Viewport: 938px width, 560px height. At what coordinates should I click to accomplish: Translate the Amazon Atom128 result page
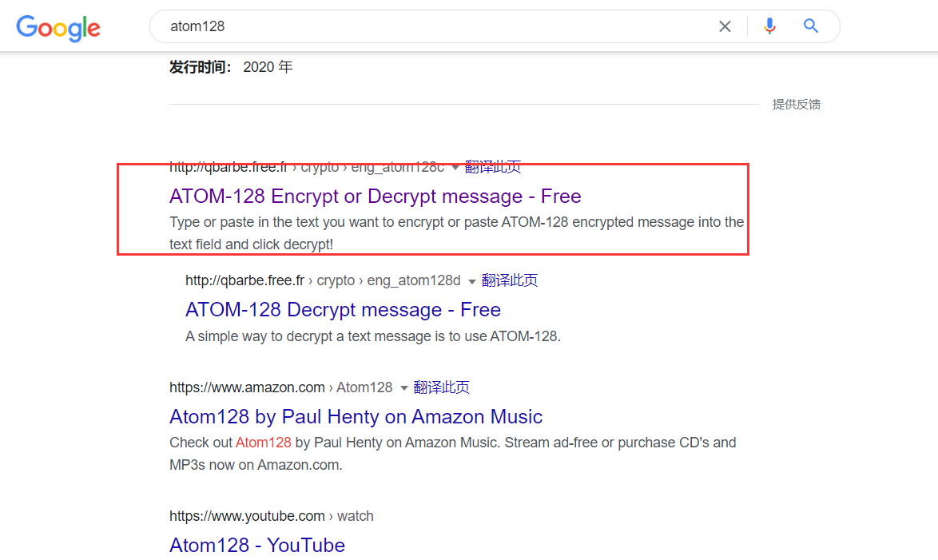coord(442,387)
